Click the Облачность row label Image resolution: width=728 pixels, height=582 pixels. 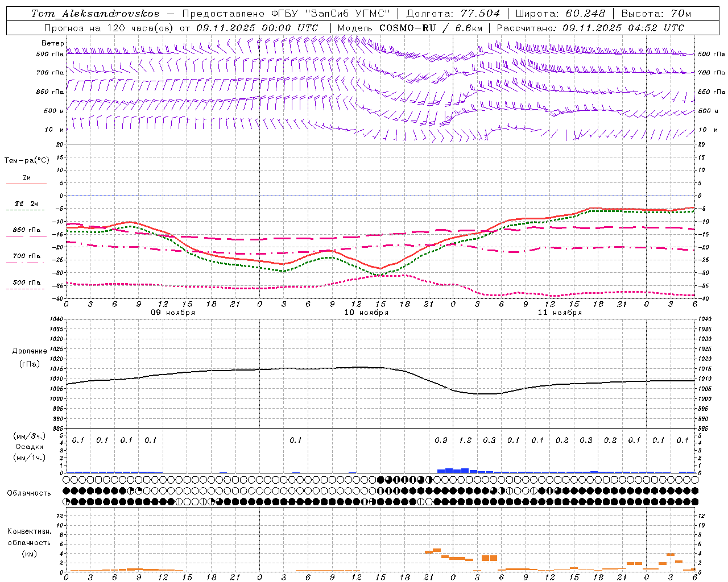coord(29,493)
